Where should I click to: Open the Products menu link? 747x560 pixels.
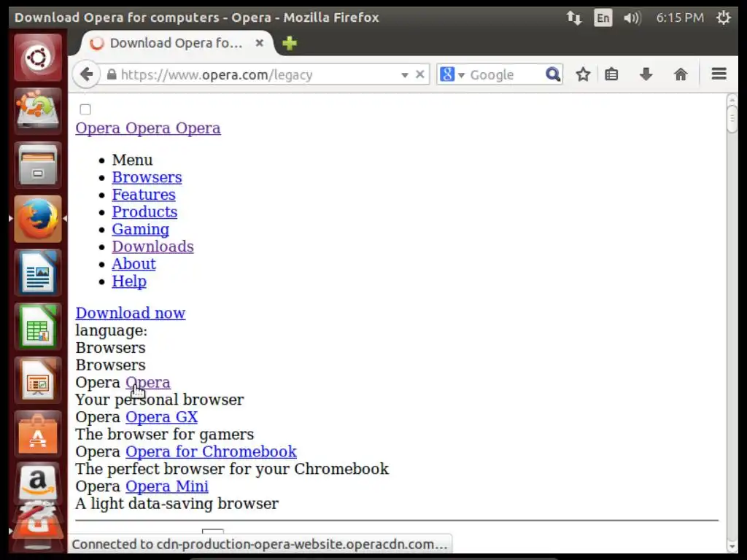(144, 212)
